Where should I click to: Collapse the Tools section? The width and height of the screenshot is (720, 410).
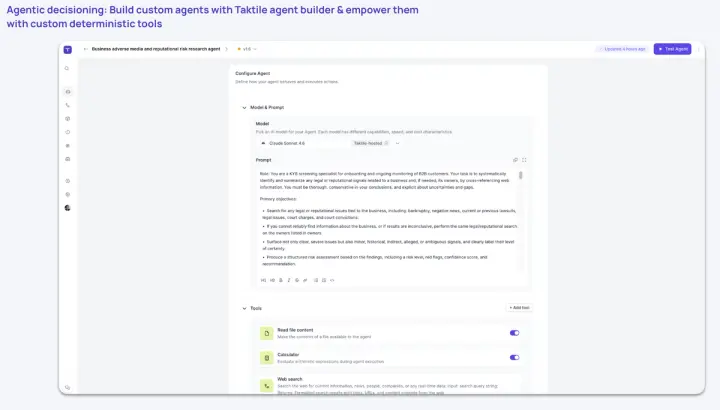244,309
